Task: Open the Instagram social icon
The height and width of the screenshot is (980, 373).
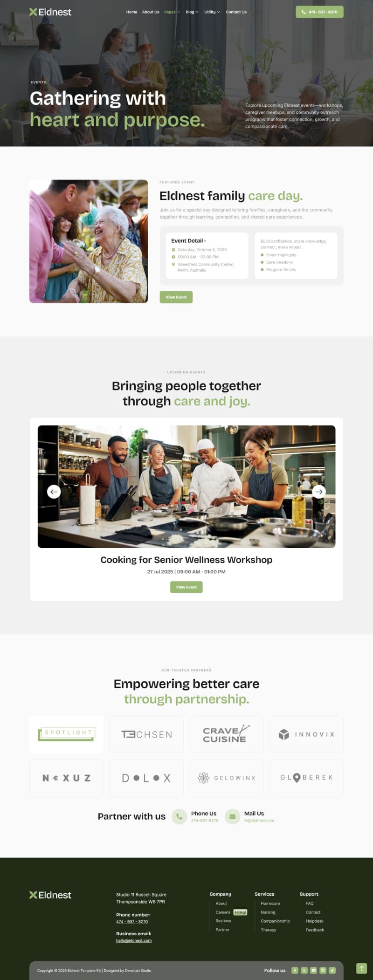Action: [x=323, y=970]
